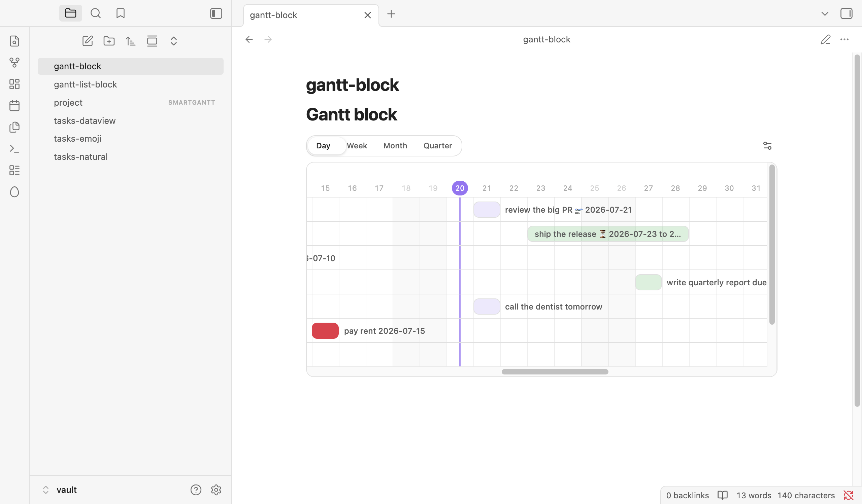The width and height of the screenshot is (862, 504).
Task: Change file sort order
Action: (x=131, y=41)
